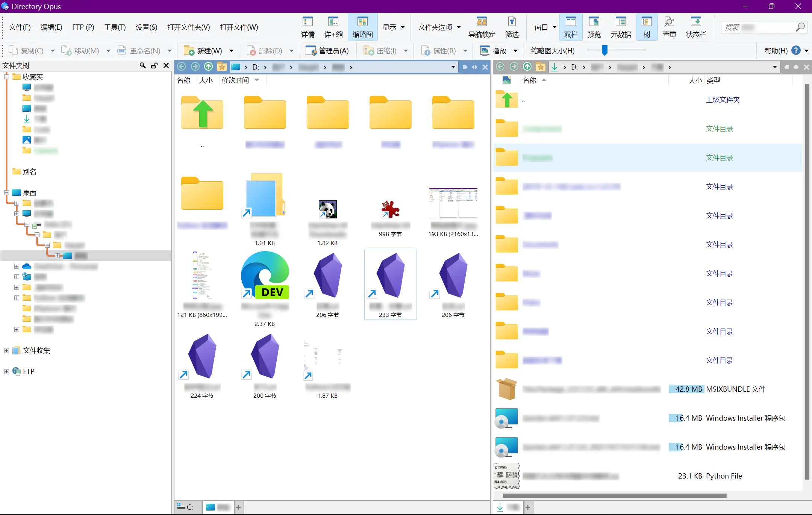This screenshot has height=515, width=812.
Task: Switch to Details view mode
Action: [308, 27]
